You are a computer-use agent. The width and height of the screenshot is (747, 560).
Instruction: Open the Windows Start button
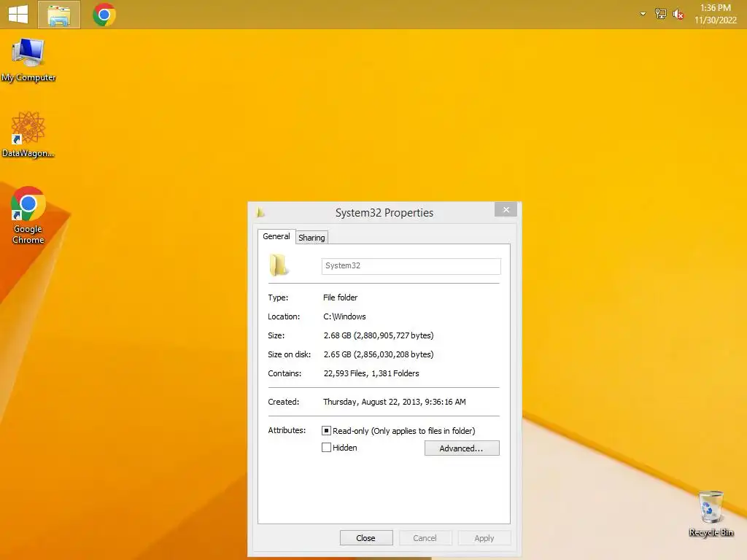(18, 15)
